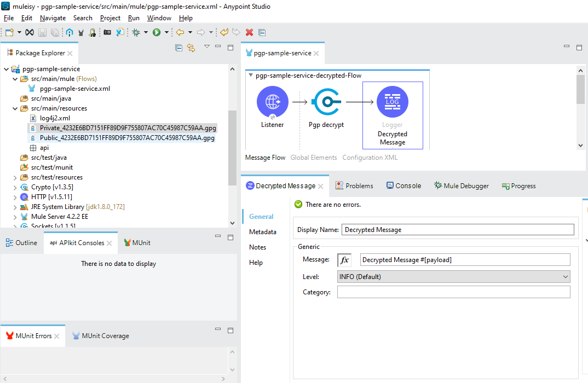Click the Debug bug icon in toolbar
The image size is (588, 383).
tap(136, 33)
